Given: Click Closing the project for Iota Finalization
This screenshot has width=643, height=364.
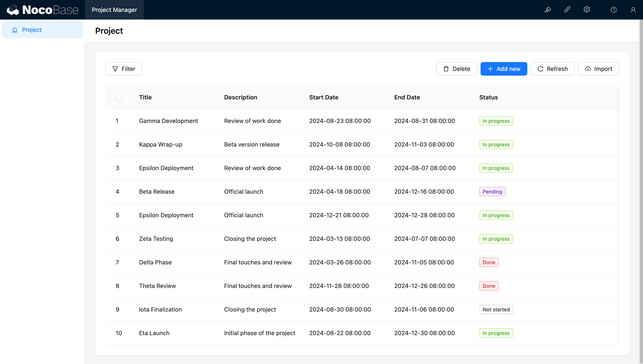Looking at the screenshot, I should coord(250,309).
